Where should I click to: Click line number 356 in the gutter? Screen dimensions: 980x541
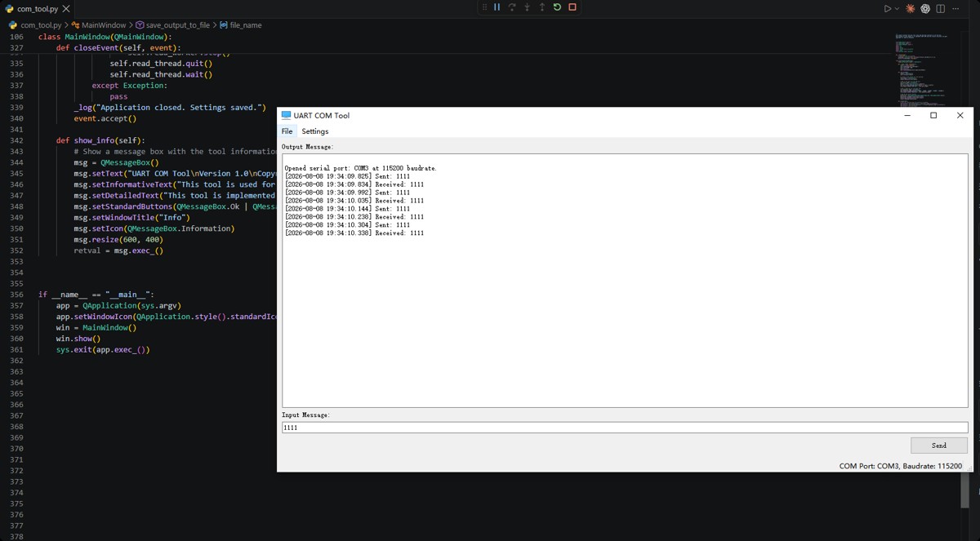click(x=16, y=295)
